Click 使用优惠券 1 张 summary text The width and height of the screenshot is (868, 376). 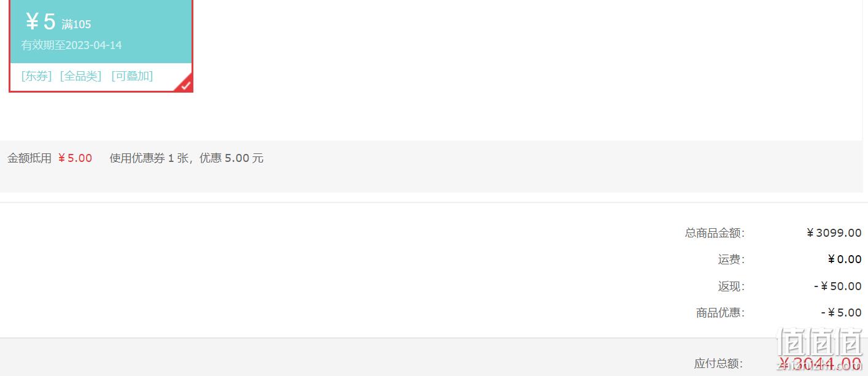click(x=149, y=158)
